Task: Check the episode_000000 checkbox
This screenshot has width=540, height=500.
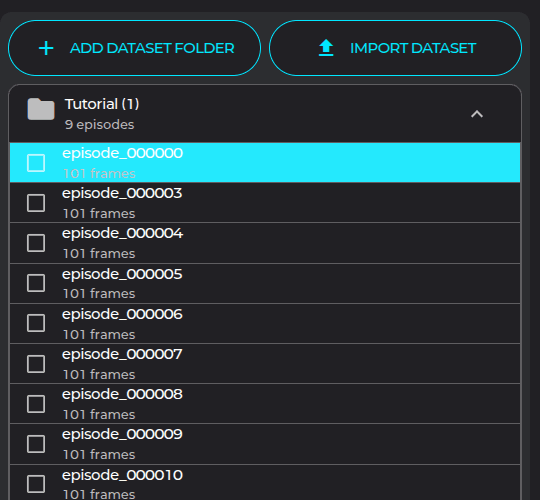Action: click(x=36, y=163)
